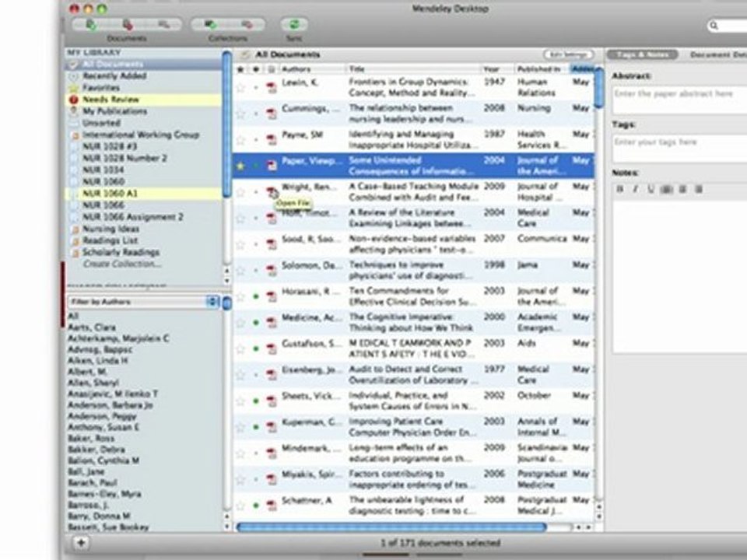Open the PDF icon for Sood, R row
This screenshot has width=747, height=560.
click(x=272, y=244)
